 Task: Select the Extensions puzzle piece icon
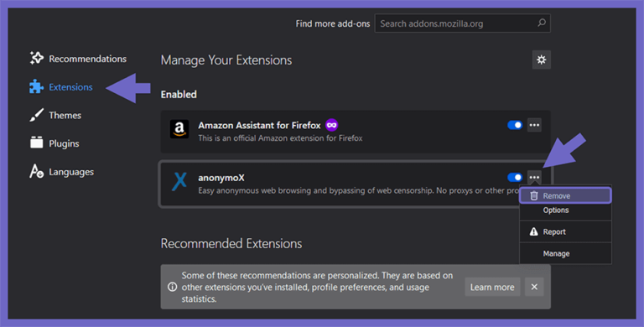[x=36, y=86]
